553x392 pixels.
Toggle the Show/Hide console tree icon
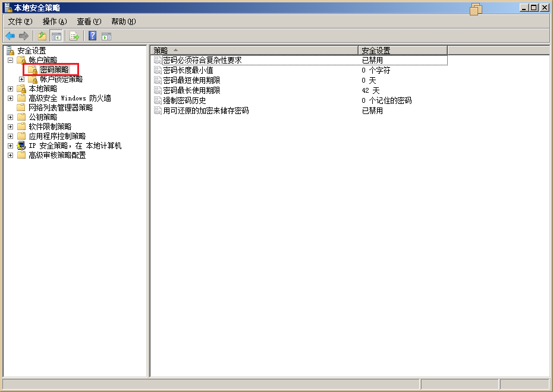pyautogui.click(x=56, y=36)
